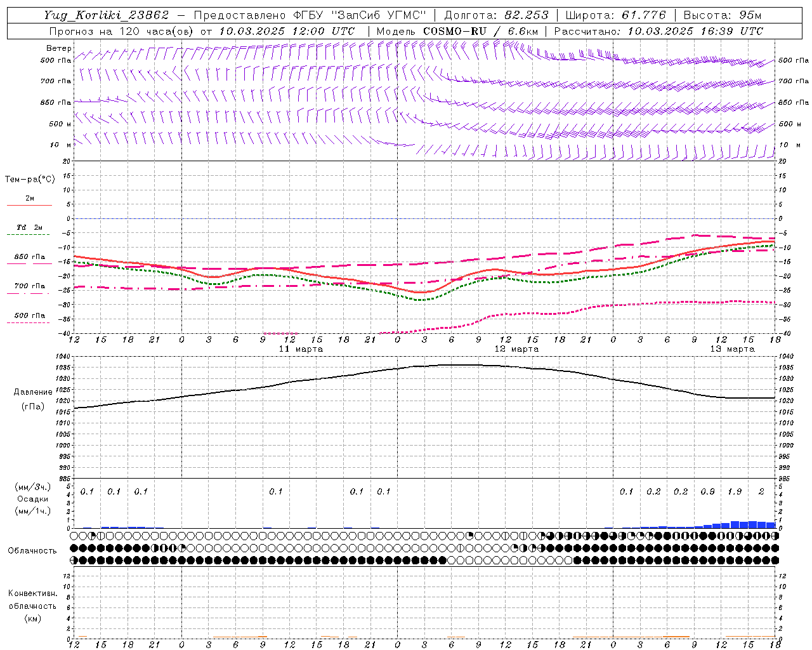The height and width of the screenshot is (650, 812).
Task: Click the "Давление" pressure panel label
Action: point(32,392)
